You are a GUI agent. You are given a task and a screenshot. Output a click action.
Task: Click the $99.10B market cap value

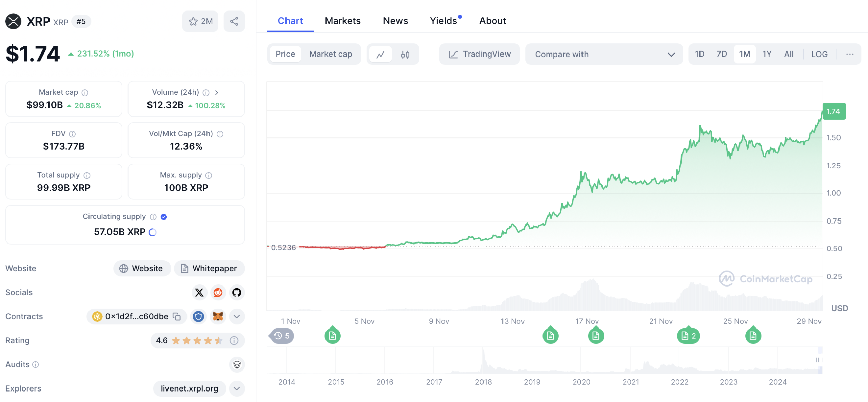(x=45, y=105)
